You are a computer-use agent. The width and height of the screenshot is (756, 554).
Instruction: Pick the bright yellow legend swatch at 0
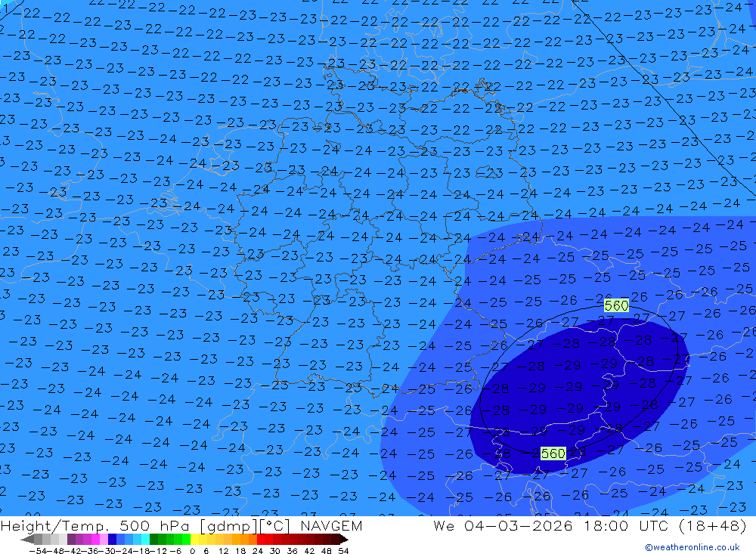(x=195, y=540)
